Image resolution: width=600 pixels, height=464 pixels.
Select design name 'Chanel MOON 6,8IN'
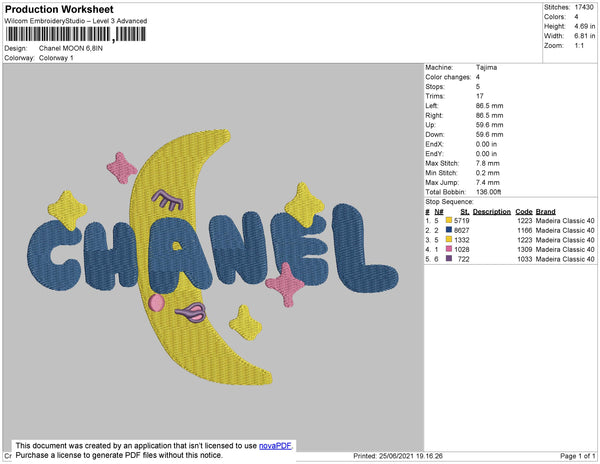(71, 49)
